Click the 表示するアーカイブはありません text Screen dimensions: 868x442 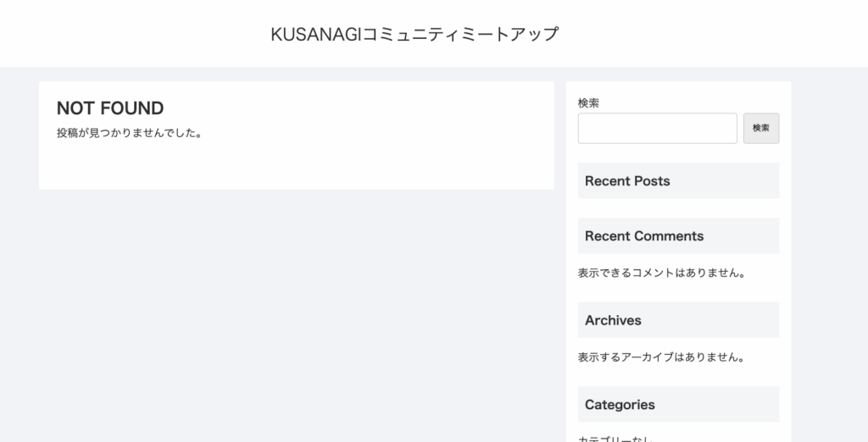tap(661, 357)
